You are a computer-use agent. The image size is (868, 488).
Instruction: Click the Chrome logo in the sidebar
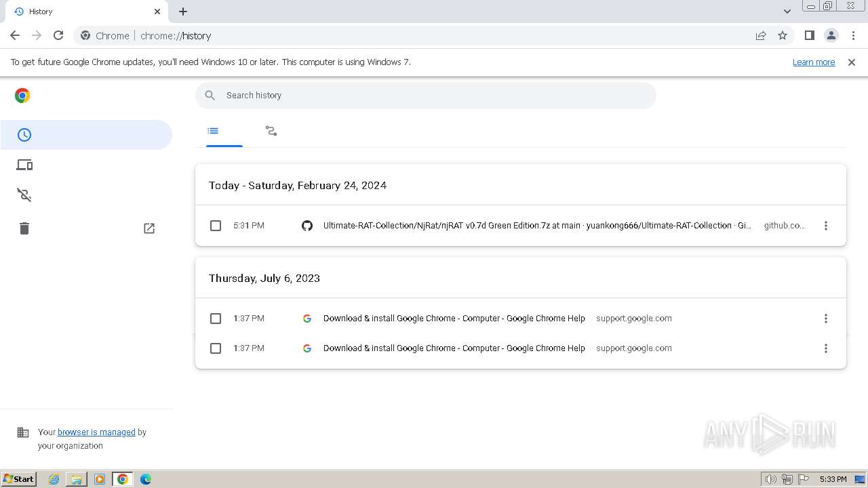[x=22, y=96]
